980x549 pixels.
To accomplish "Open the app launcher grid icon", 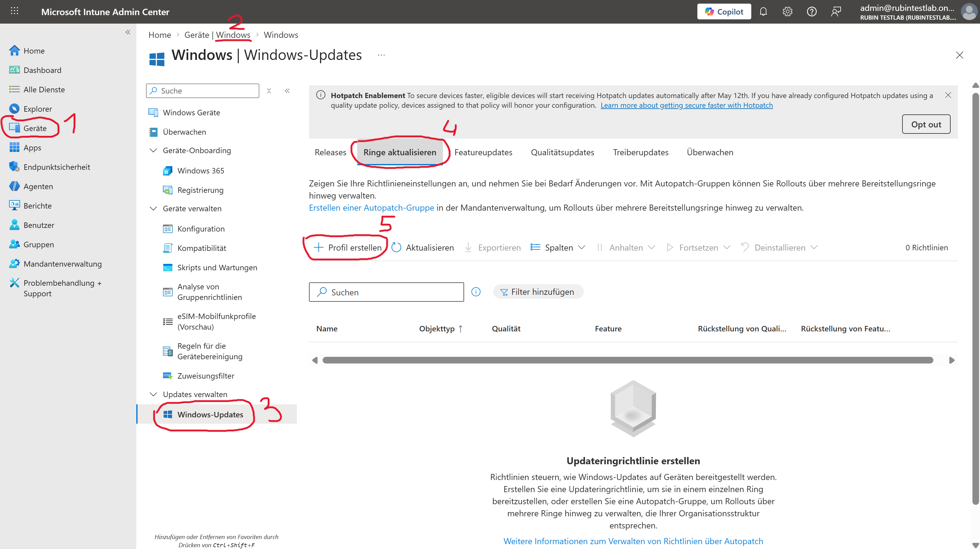I will [x=15, y=11].
